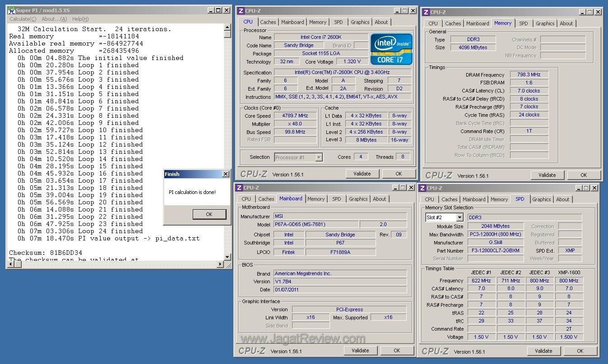Image resolution: width=608 pixels, height=364 pixels.
Task: Select Graphics tab in Memory window
Action: (545, 23)
